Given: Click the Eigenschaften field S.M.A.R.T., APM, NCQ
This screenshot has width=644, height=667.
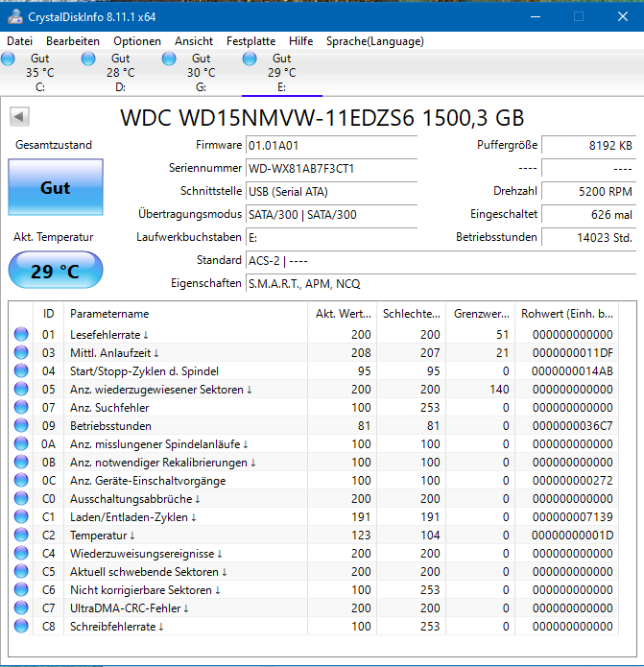Looking at the screenshot, I should click(441, 283).
